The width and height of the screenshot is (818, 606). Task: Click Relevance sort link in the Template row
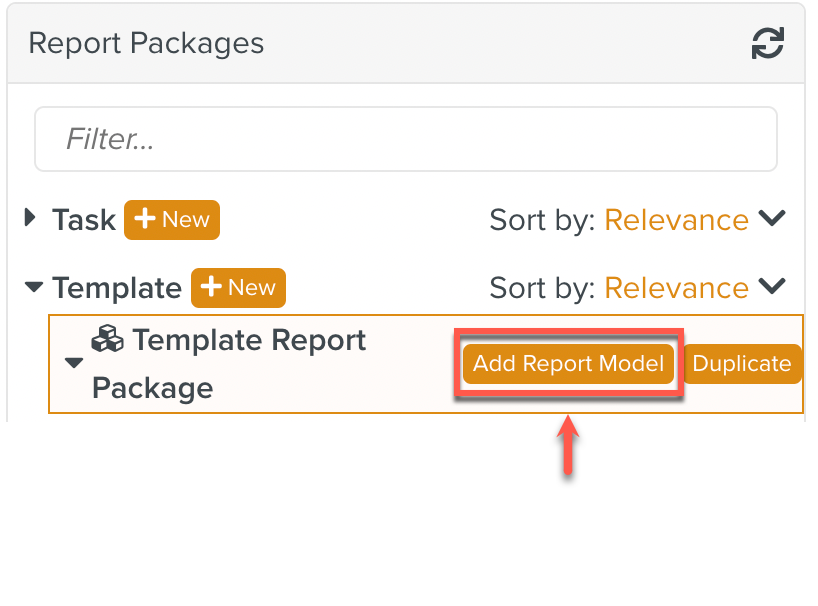(x=676, y=288)
